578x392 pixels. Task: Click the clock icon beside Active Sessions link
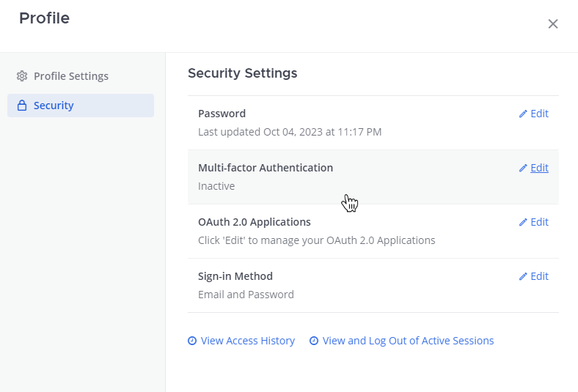pyautogui.click(x=314, y=341)
